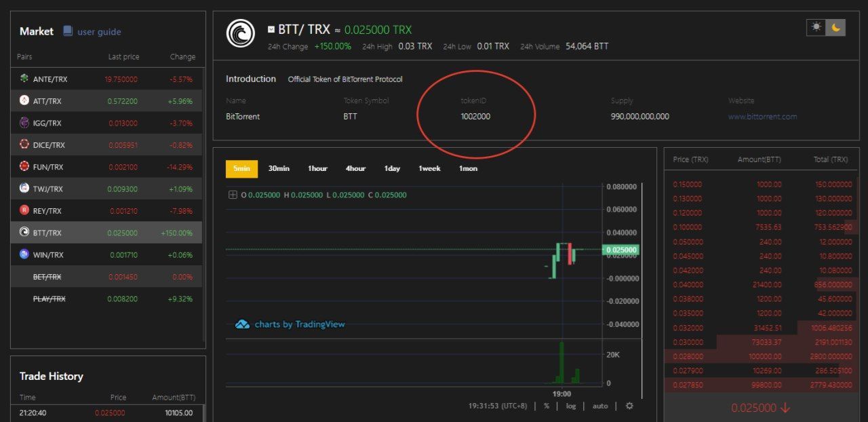Sort market list by Change column
Image resolution: width=868 pixels, height=422 pixels.
pos(182,56)
